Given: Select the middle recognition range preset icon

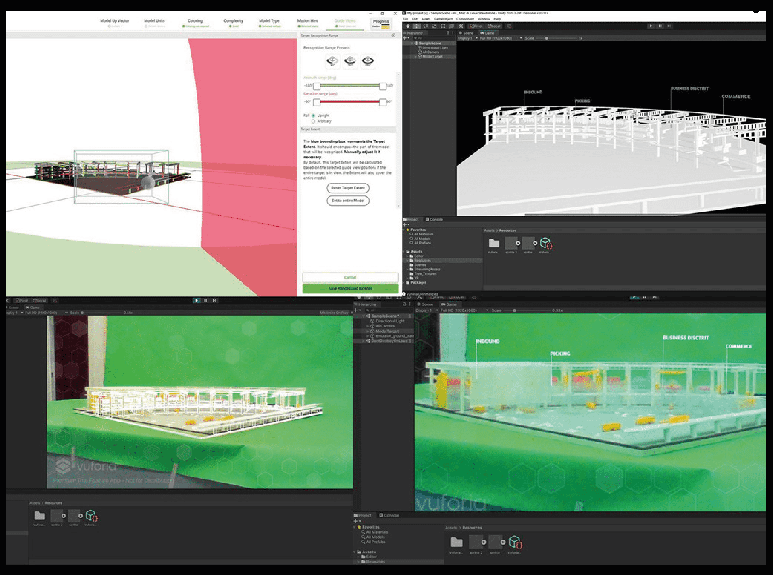Looking at the screenshot, I should pos(350,61).
